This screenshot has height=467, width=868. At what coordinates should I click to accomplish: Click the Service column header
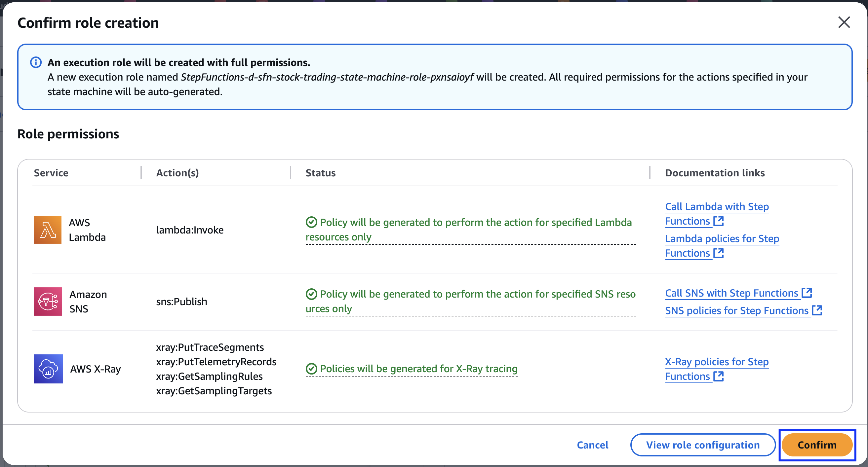click(x=51, y=173)
